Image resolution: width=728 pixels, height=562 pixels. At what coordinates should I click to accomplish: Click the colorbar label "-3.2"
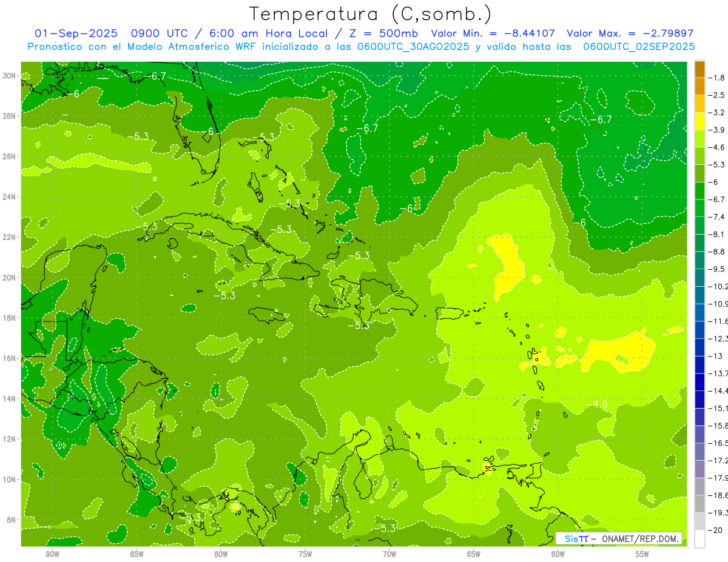pos(716,113)
